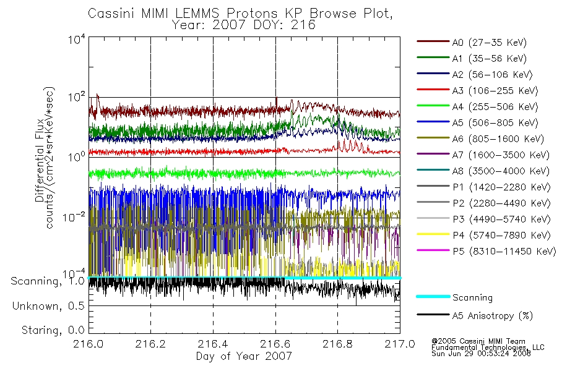Select the A5 Anisotropy (%) legend label
588x371 pixels.
[493, 316]
